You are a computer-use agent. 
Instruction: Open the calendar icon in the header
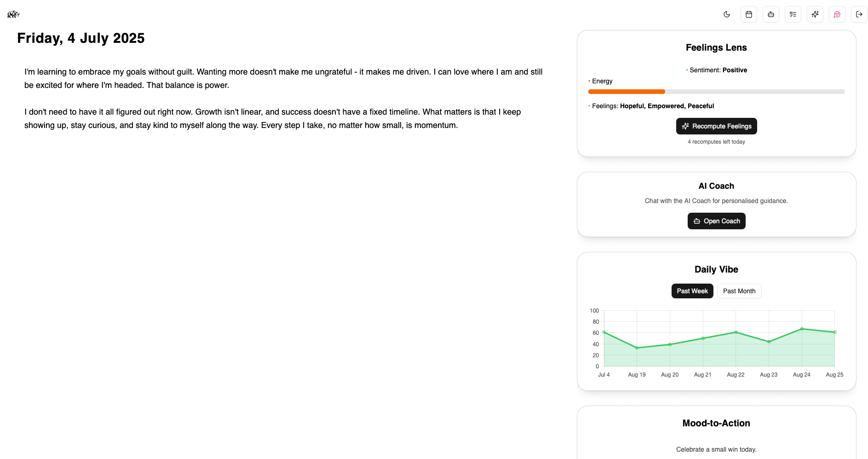(749, 14)
